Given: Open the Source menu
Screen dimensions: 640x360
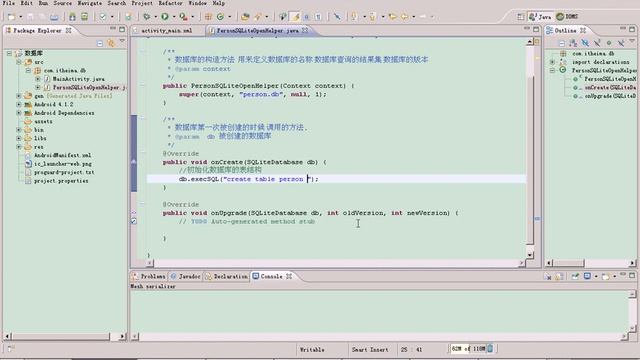Looking at the screenshot, I should click(62, 3).
